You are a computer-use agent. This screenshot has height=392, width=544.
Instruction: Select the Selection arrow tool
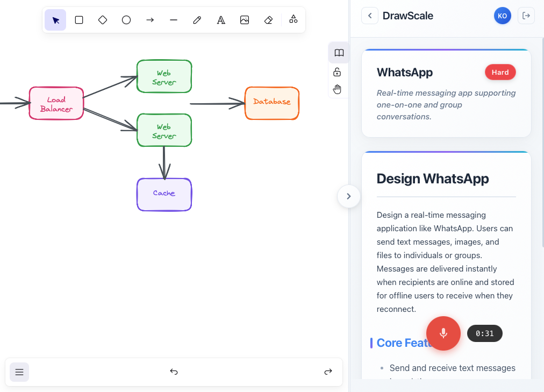tap(55, 20)
